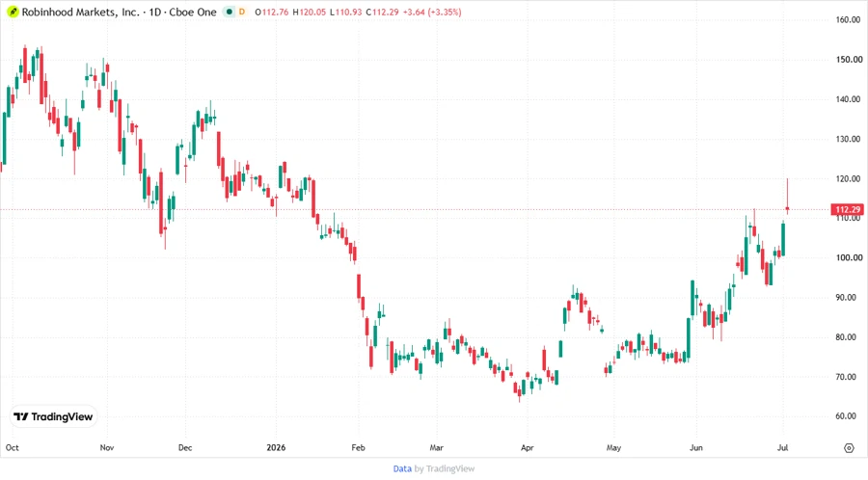Click the TradingView logo badge
This screenshot has height=480, width=868.
pyautogui.click(x=54, y=417)
